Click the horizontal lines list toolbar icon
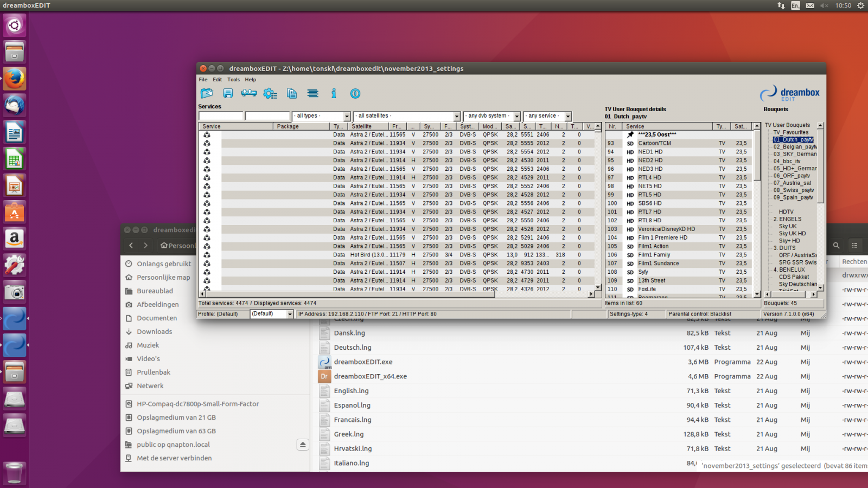 click(312, 93)
